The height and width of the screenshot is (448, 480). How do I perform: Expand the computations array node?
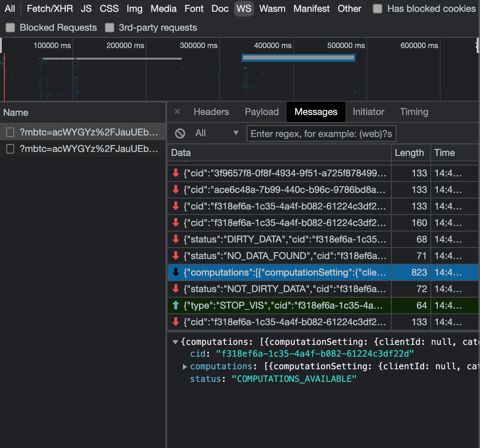point(185,367)
